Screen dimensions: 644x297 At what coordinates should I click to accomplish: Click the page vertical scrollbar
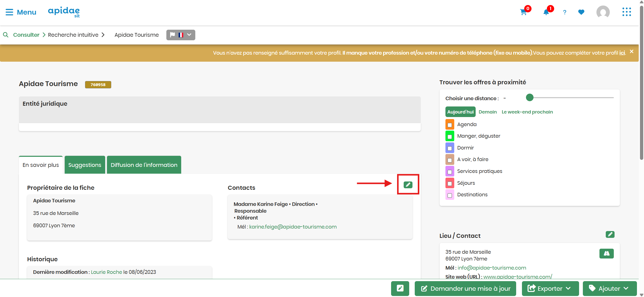click(641, 83)
